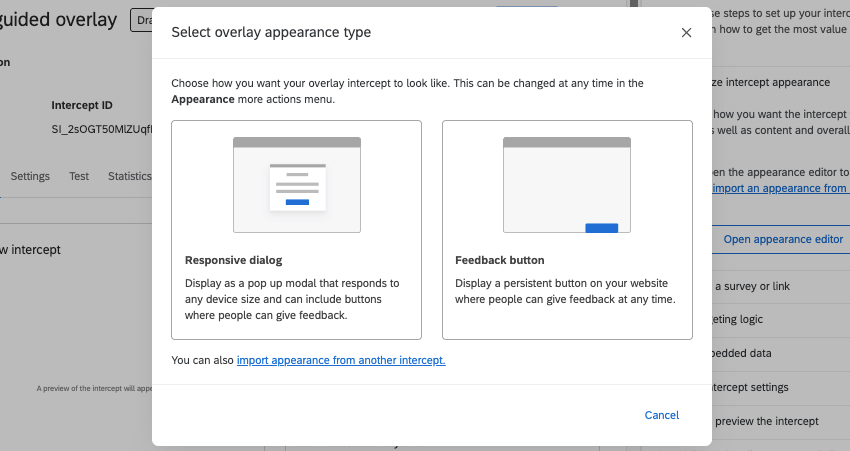Open the Statistics tab
The height and width of the screenshot is (451, 850).
130,176
